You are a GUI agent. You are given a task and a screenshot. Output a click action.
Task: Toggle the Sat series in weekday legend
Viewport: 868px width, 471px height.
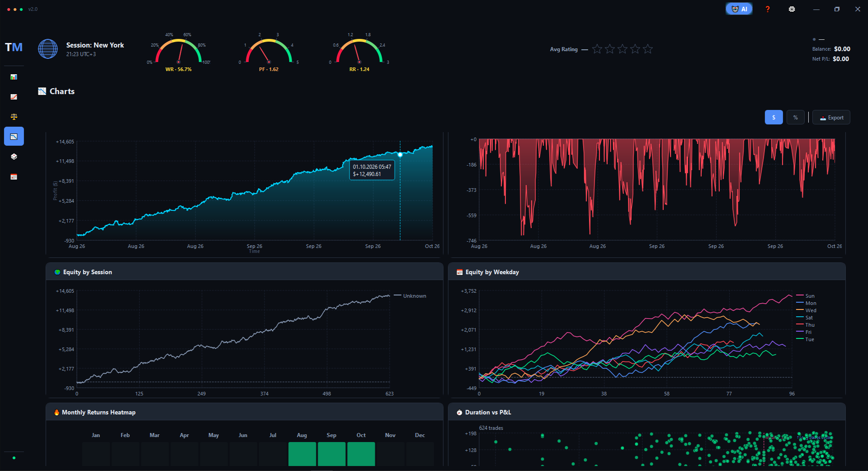point(805,318)
